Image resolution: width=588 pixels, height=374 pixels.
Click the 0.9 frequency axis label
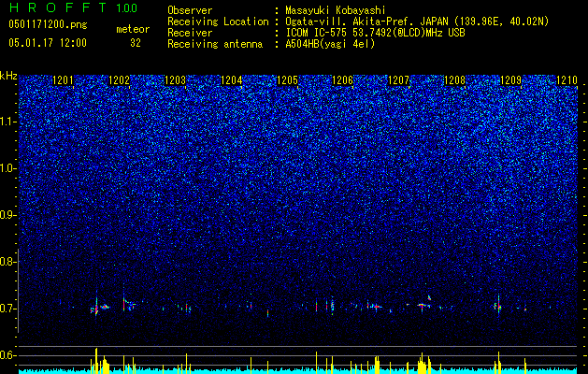(8, 215)
